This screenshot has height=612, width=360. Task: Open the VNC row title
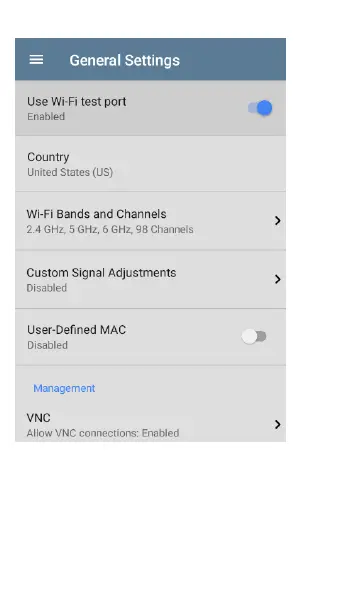click(38, 418)
